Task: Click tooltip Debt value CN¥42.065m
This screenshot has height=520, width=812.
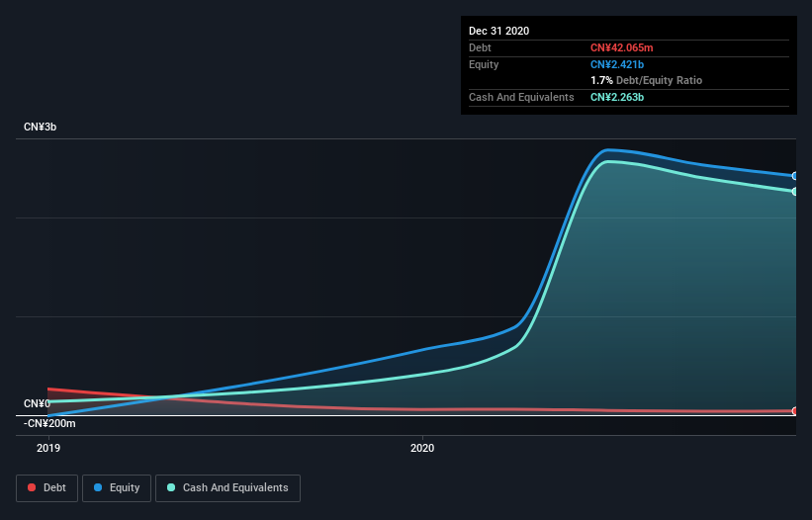Action: pyautogui.click(x=621, y=47)
